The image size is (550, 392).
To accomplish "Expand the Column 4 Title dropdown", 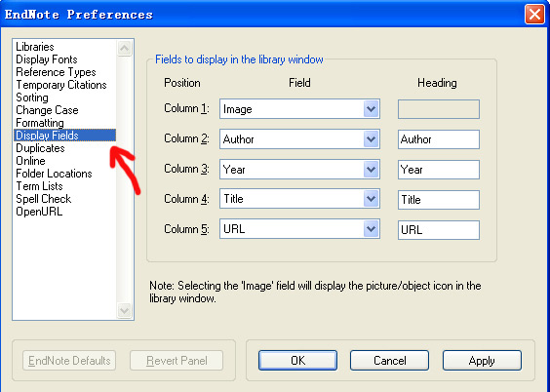I will [372, 199].
